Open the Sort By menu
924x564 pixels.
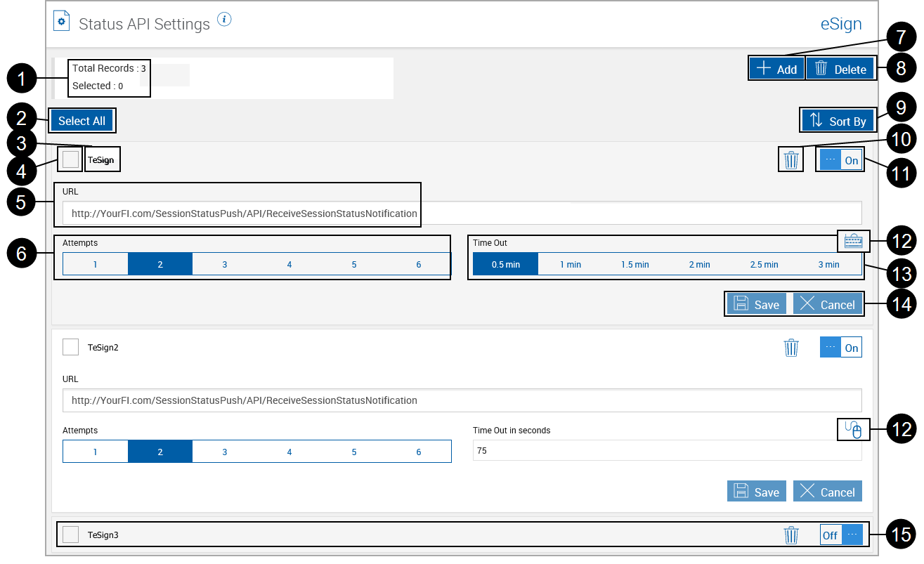click(838, 121)
